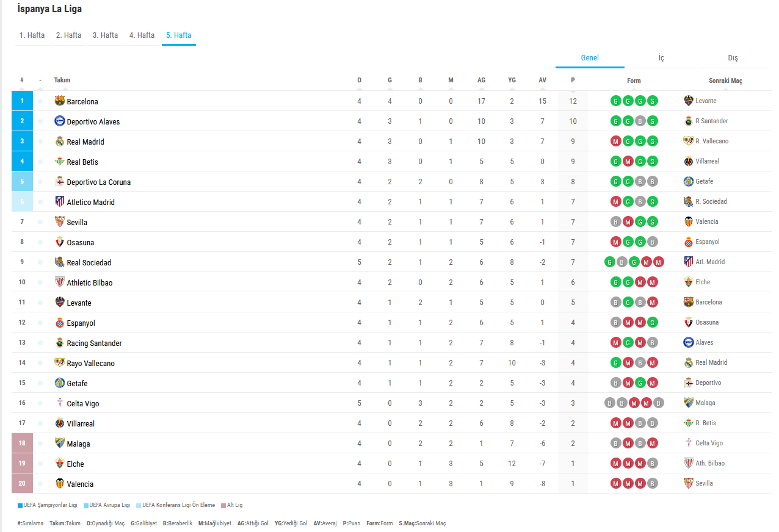Open Real Madrid team name link
The image size is (779, 532).
[x=85, y=142]
